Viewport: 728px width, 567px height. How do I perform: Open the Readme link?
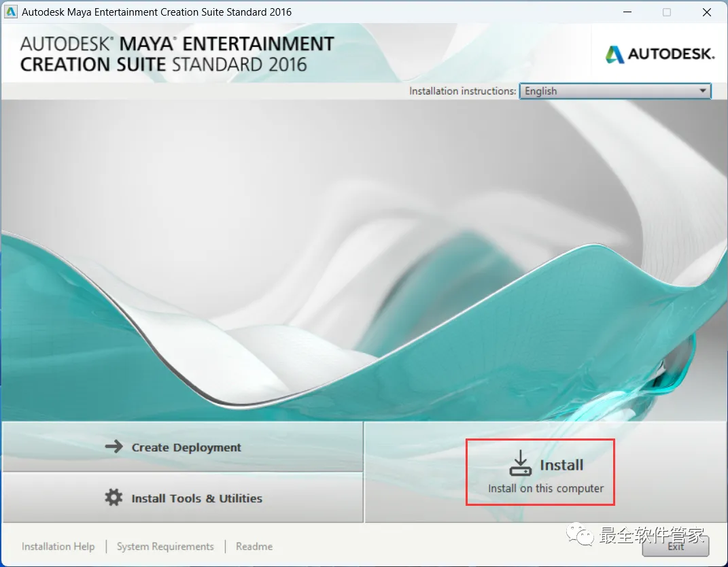(254, 547)
